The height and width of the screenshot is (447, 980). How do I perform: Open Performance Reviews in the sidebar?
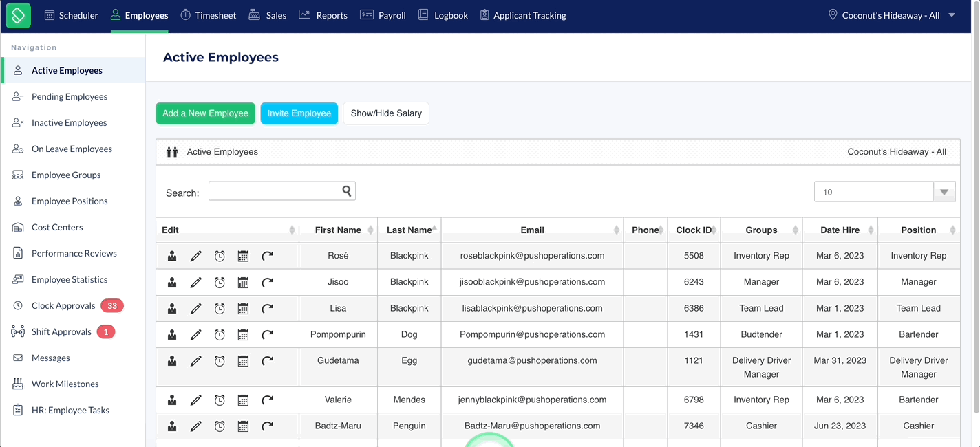(x=74, y=253)
